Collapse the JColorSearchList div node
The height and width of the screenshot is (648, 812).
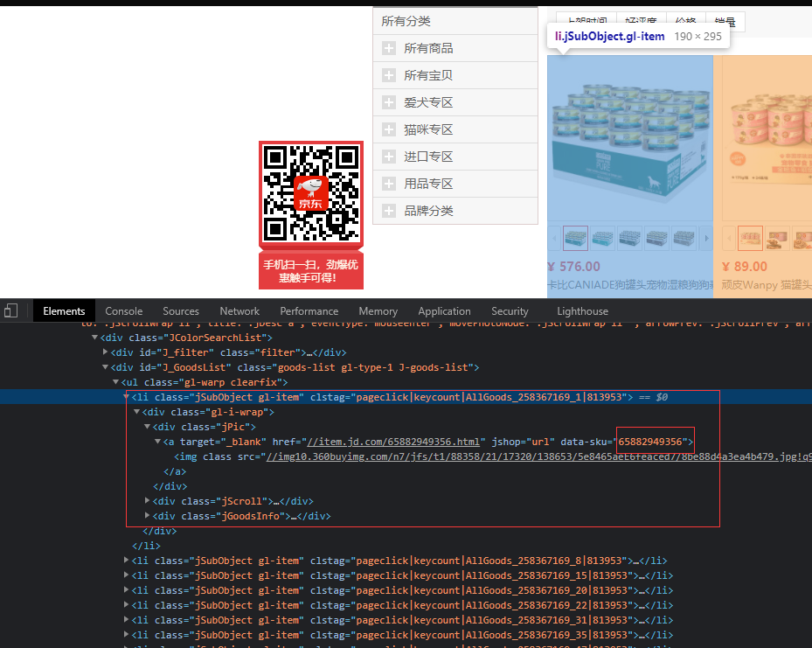coord(94,338)
